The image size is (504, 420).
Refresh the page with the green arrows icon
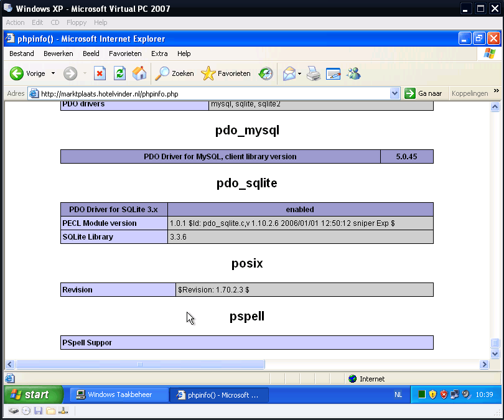pos(119,73)
